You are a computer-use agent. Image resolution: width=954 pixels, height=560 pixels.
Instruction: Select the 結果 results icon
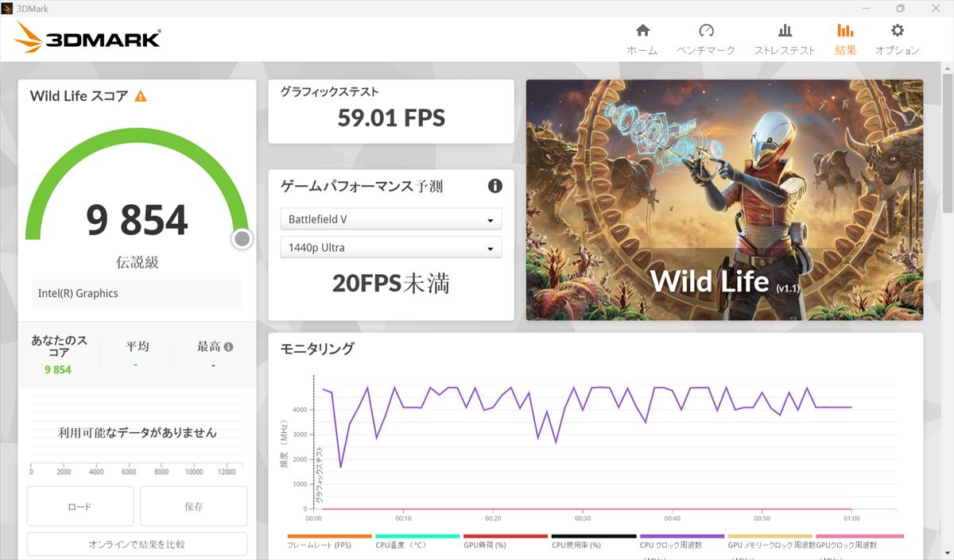(x=845, y=31)
